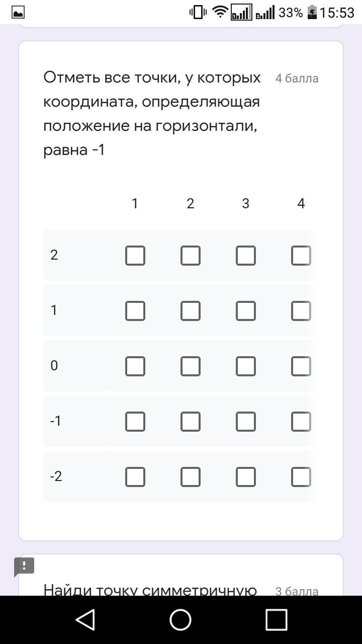362x644 pixels.
Task: Check the box in row -2, column 2
Action: point(190,477)
